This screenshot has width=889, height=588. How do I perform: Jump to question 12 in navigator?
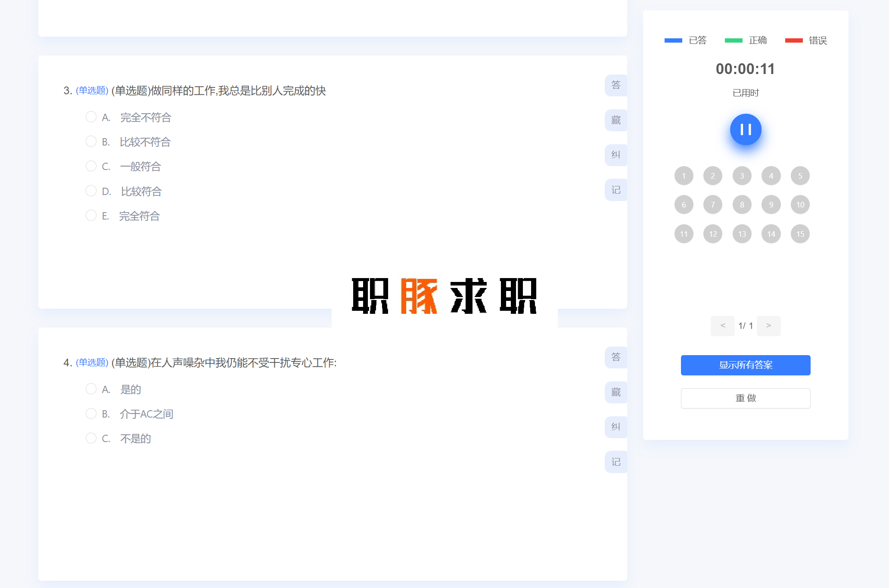[713, 234]
